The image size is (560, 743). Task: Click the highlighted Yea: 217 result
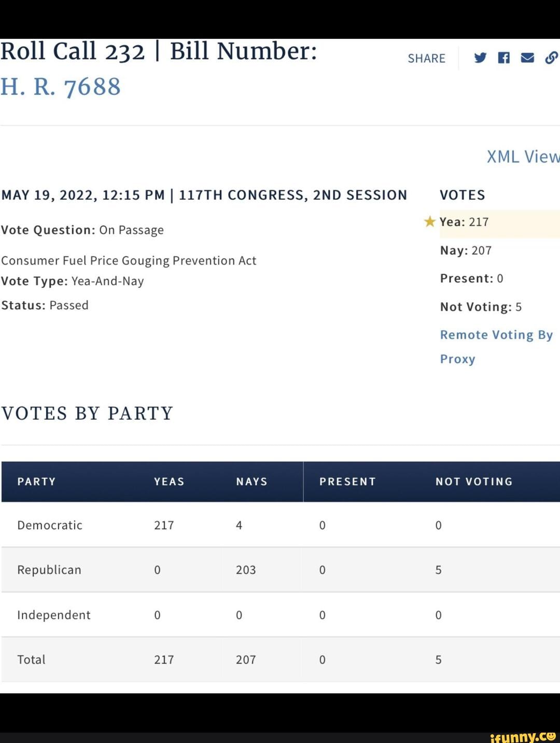tap(499, 224)
